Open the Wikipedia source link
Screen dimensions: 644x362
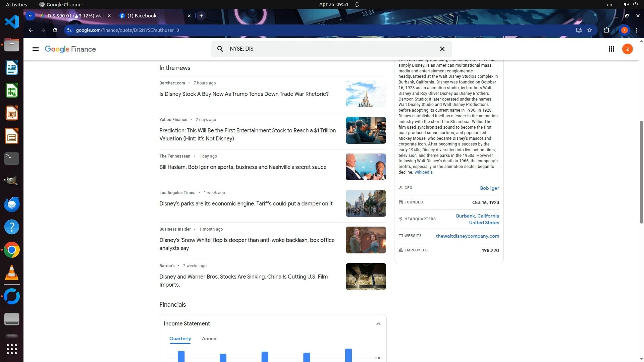tap(423, 172)
